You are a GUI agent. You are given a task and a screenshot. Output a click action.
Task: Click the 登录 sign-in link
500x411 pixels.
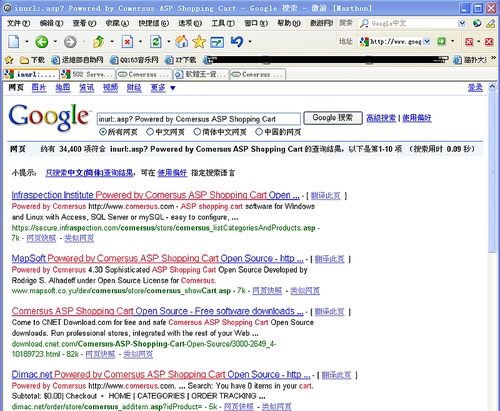tap(475, 88)
